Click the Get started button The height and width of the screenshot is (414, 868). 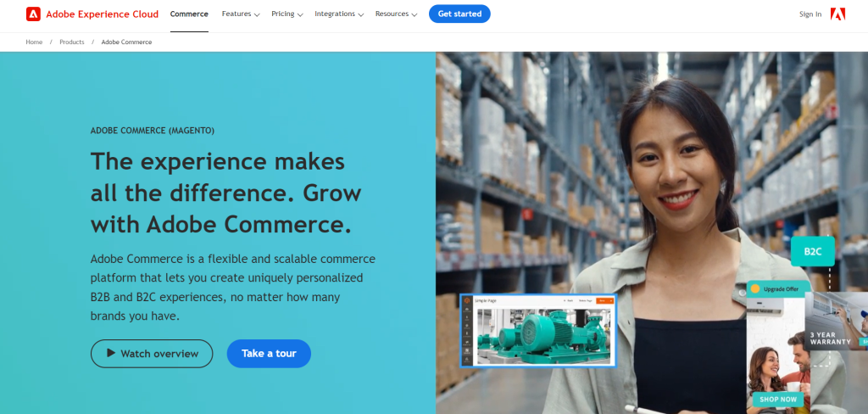pyautogui.click(x=459, y=14)
